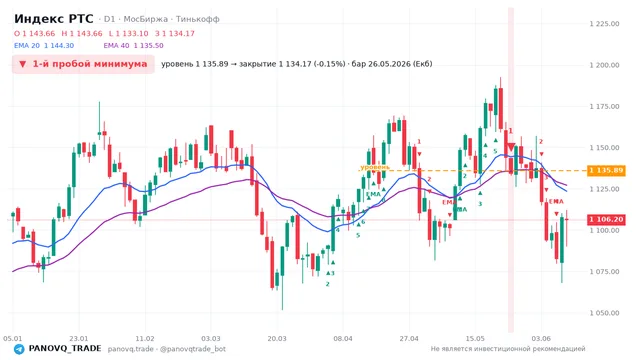Click the EMA 20 legend label
Viewport: 640px width, 360px height.
pyautogui.click(x=27, y=46)
